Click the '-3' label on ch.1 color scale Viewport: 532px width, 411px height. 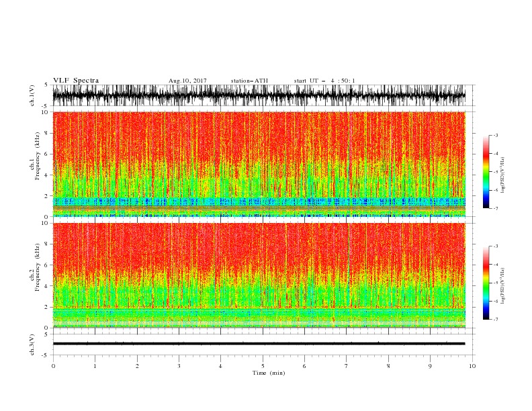(496, 135)
